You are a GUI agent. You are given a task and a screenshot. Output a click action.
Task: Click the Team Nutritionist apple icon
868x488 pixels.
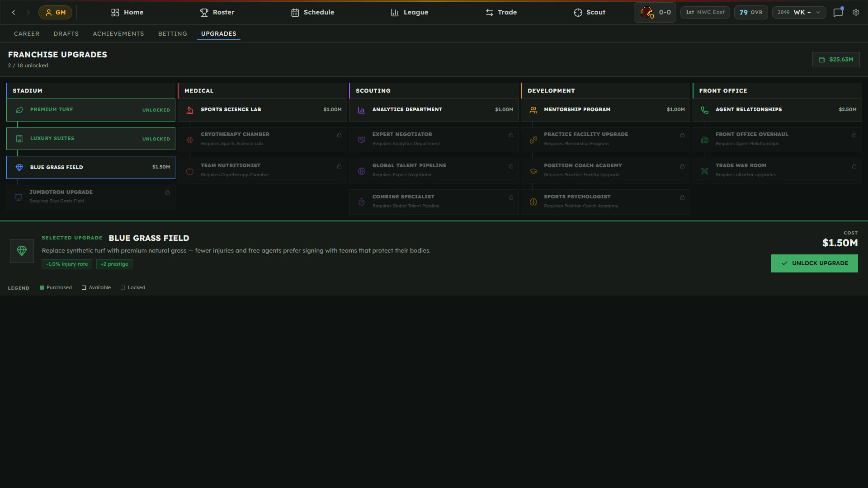[190, 171]
